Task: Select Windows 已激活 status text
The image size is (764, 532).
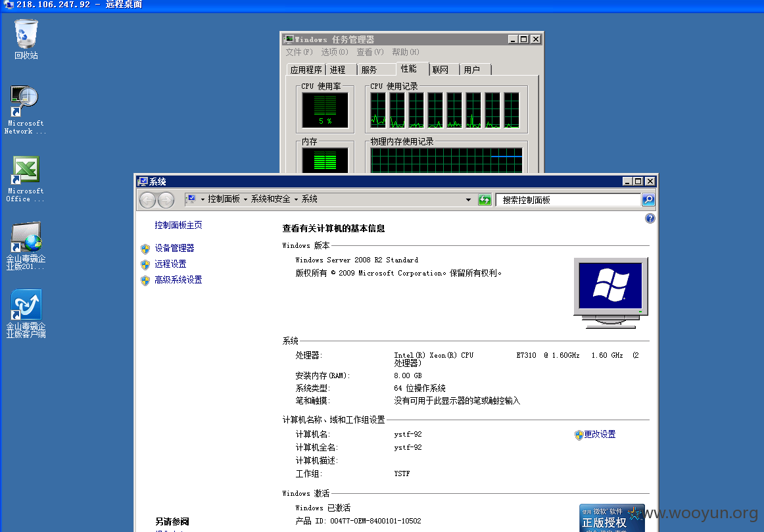Action: [323, 508]
